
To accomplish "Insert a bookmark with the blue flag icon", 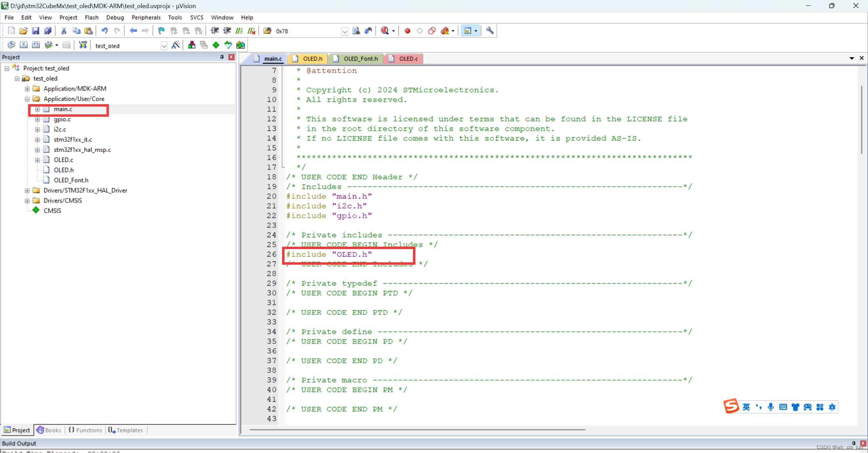I will 161,31.
